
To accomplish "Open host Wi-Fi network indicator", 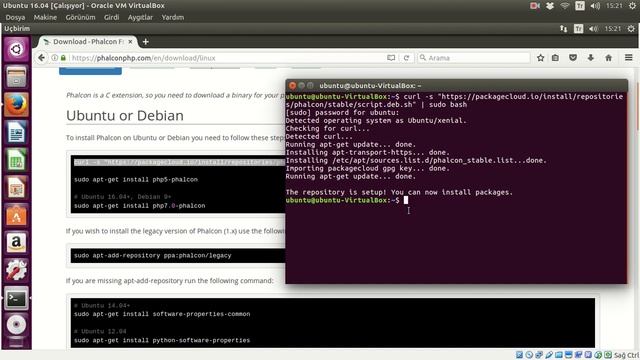I will tap(565, 6).
